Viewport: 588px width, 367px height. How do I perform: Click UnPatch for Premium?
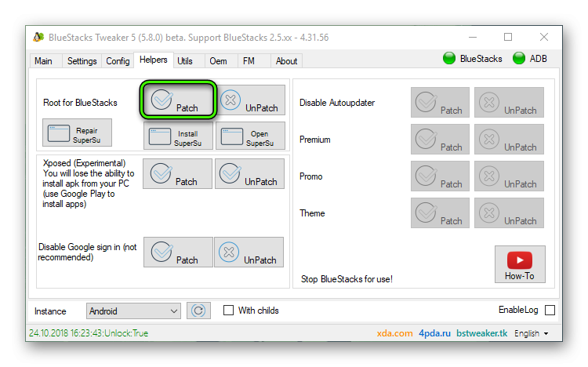(509, 140)
